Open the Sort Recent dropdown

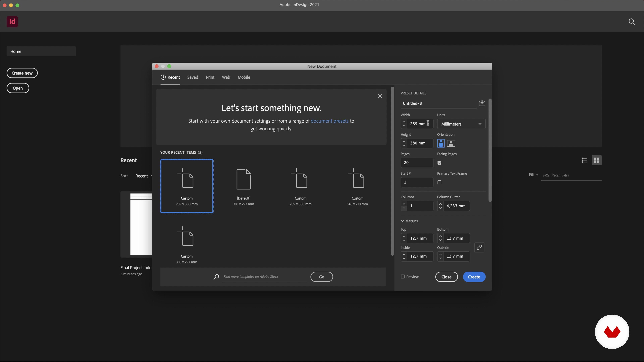[x=144, y=176]
